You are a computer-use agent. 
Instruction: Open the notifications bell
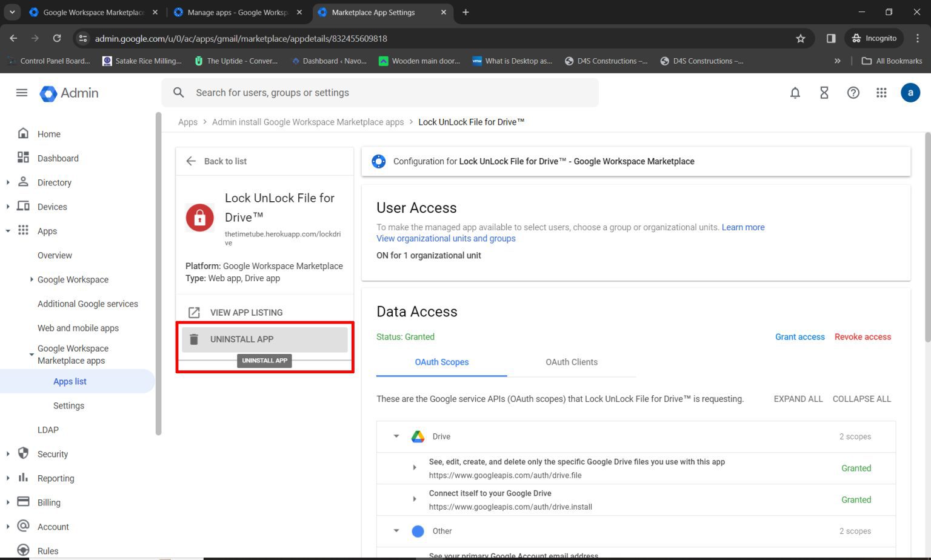click(x=795, y=93)
